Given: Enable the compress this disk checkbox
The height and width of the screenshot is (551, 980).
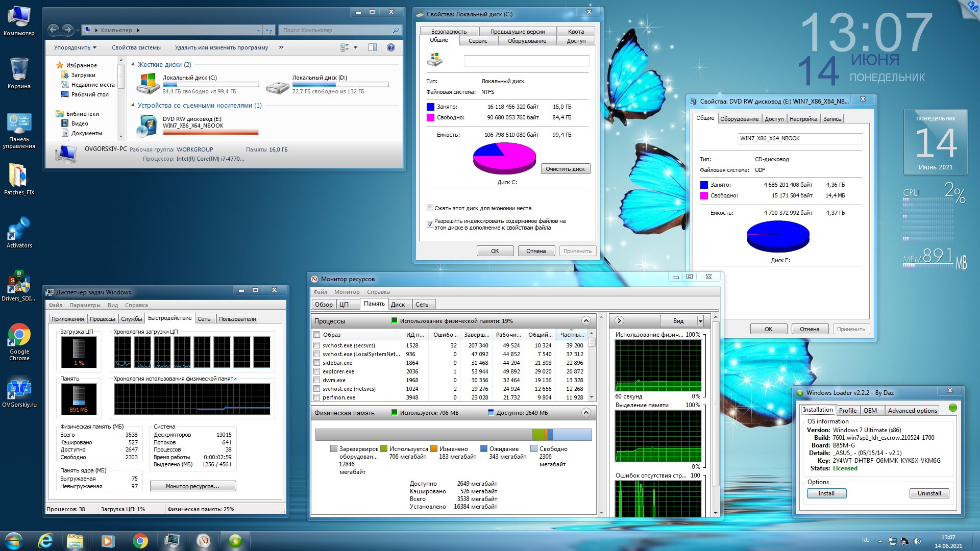Looking at the screenshot, I should [x=430, y=208].
